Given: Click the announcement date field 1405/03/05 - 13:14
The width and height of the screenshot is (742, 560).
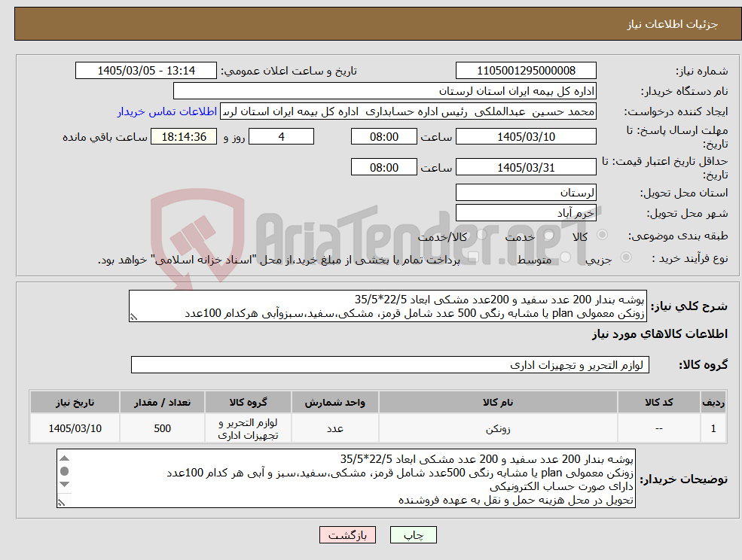Looking at the screenshot, I should 145,71.
